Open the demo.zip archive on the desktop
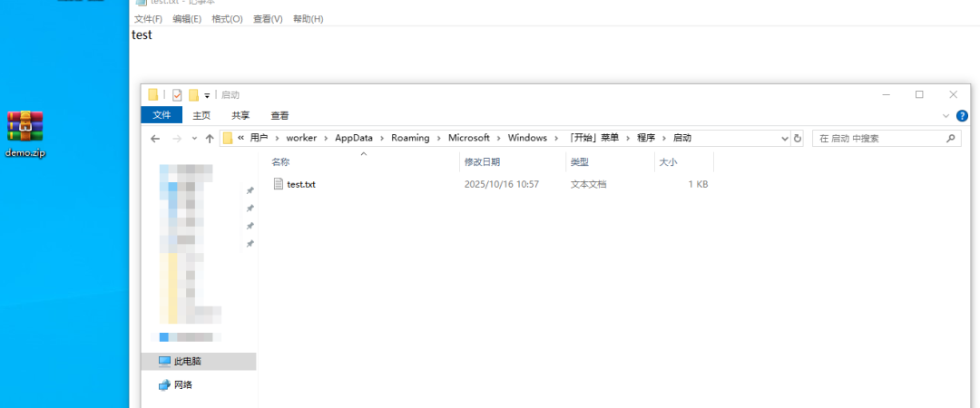Image resolution: width=980 pixels, height=408 pixels. pos(25,127)
